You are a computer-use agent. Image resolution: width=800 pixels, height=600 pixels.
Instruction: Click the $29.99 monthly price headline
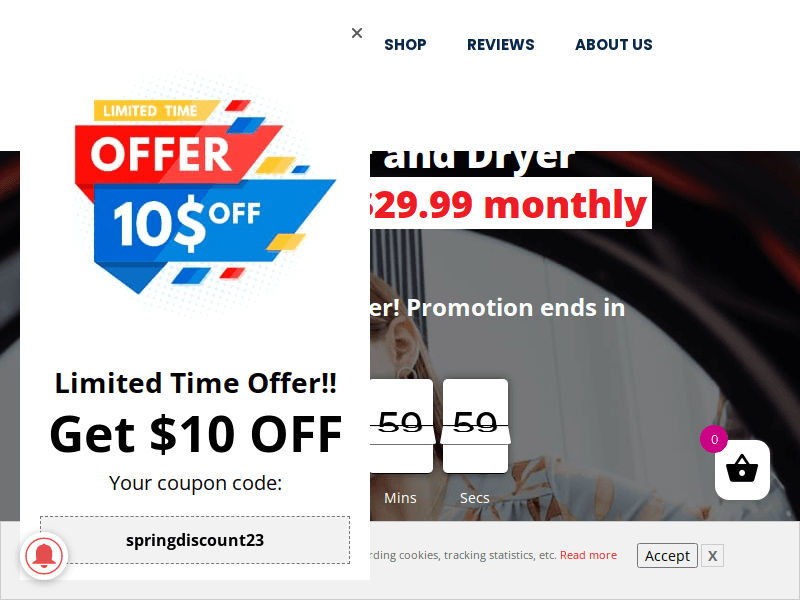[510, 204]
